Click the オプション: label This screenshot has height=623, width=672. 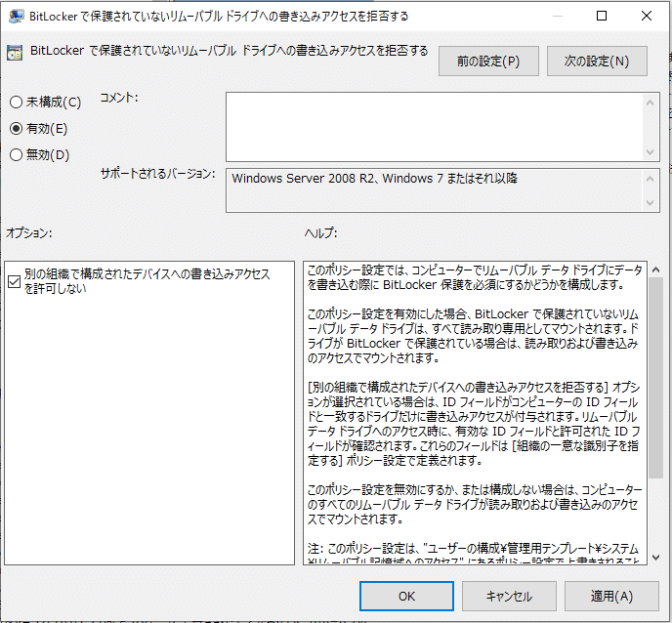point(28,232)
